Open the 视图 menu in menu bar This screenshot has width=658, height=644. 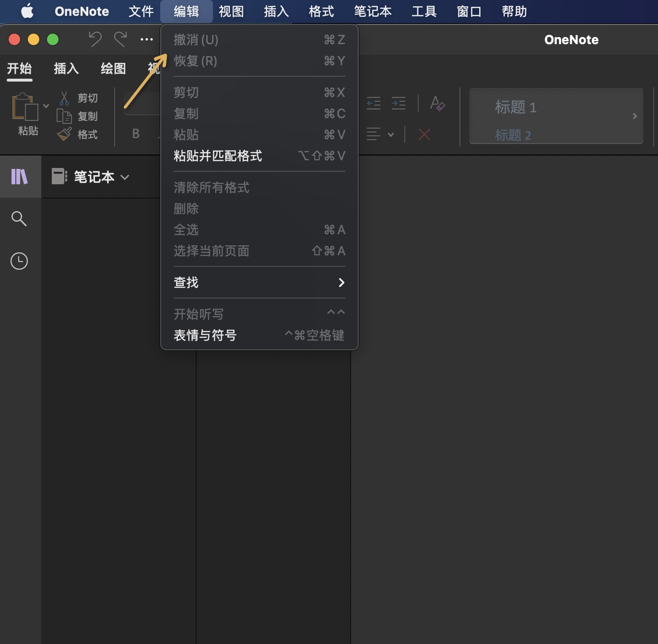coord(231,11)
